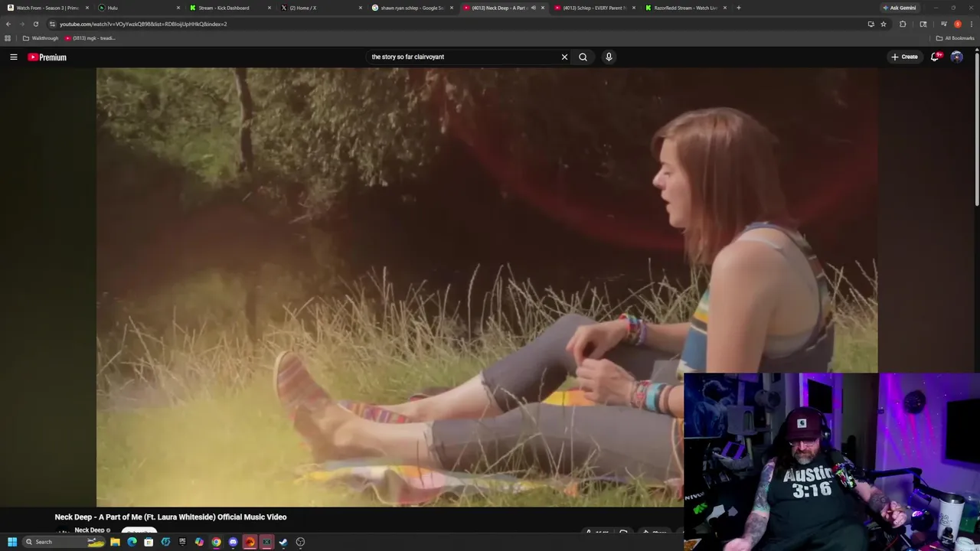Start voice search with the microphone
The image size is (980, 551).
point(609,57)
